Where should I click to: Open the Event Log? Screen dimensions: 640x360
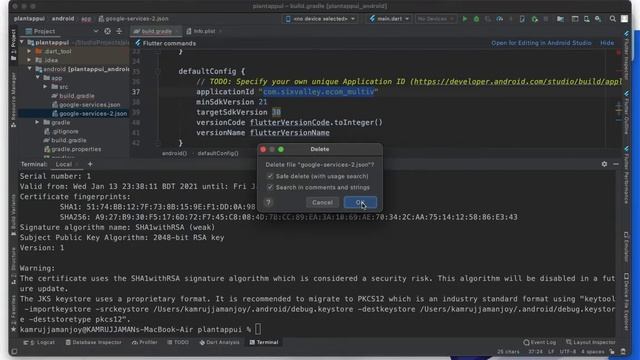coord(540,342)
